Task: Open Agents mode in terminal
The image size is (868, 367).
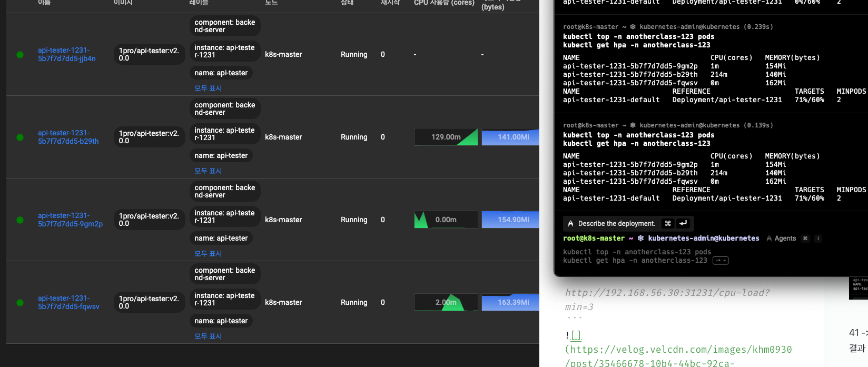Action: pos(781,238)
